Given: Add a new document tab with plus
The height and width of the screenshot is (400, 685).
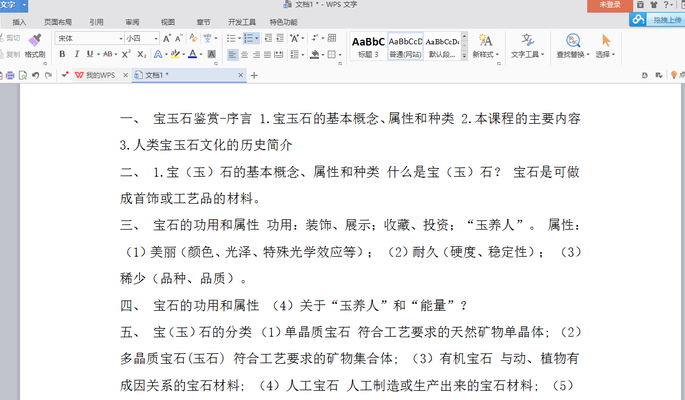Looking at the screenshot, I should tap(254, 75).
